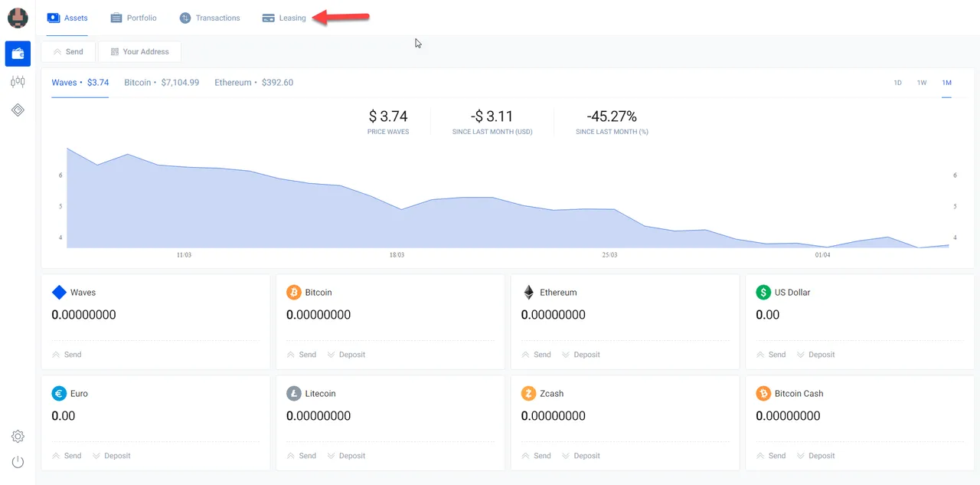This screenshot has height=485, width=980.
Task: Click the 11/03 date on chart axis
Action: pos(184,255)
